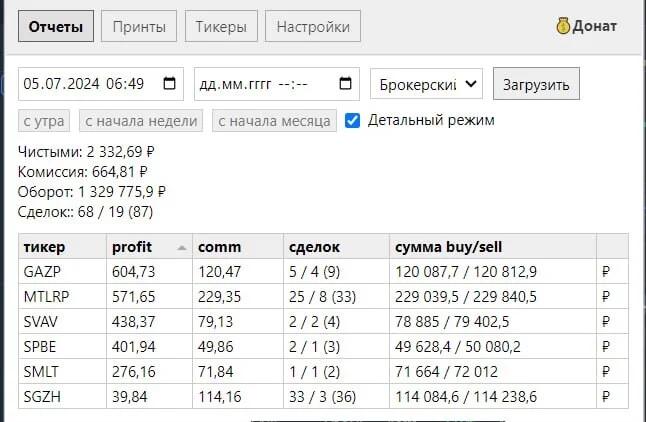
Task: Open the start date calendar picker icon
Action: pyautogui.click(x=169, y=84)
